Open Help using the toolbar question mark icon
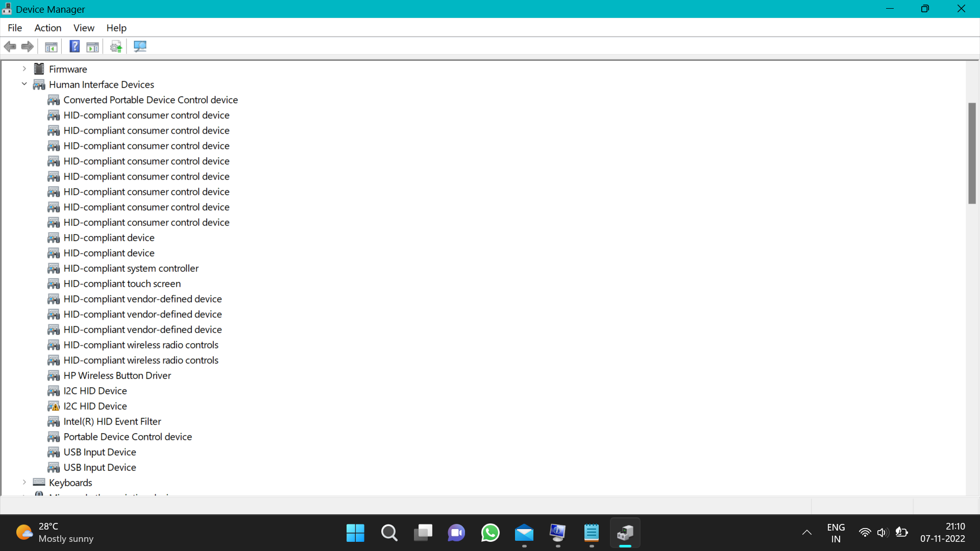This screenshot has height=551, width=980. 74,46
